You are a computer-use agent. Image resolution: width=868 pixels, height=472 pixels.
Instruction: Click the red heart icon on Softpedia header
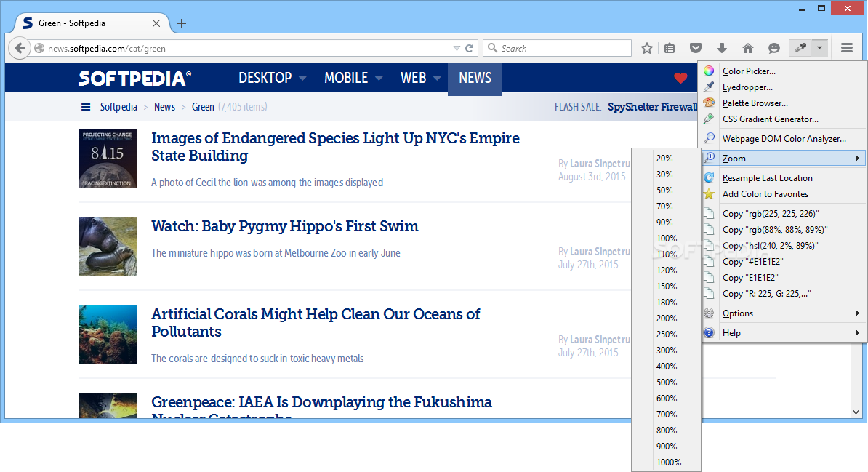point(680,78)
